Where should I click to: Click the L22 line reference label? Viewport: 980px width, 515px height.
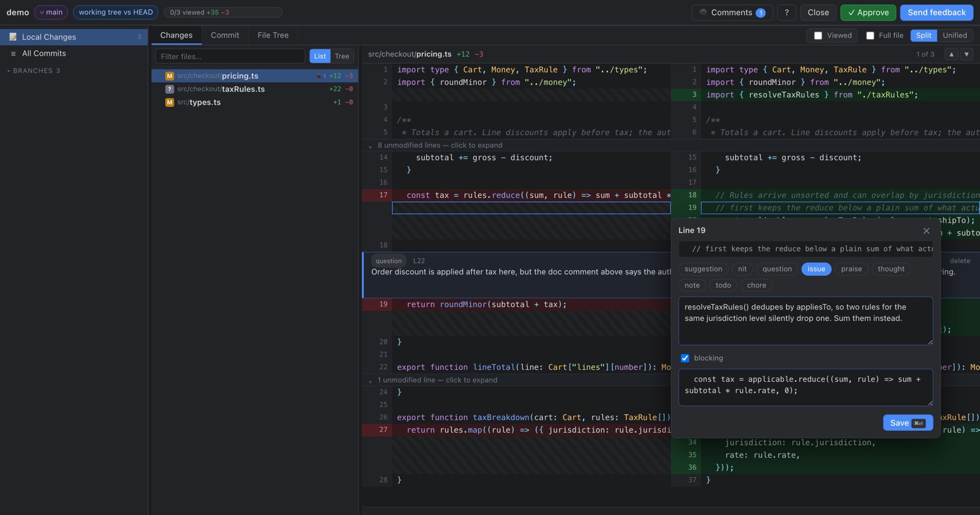point(419,261)
